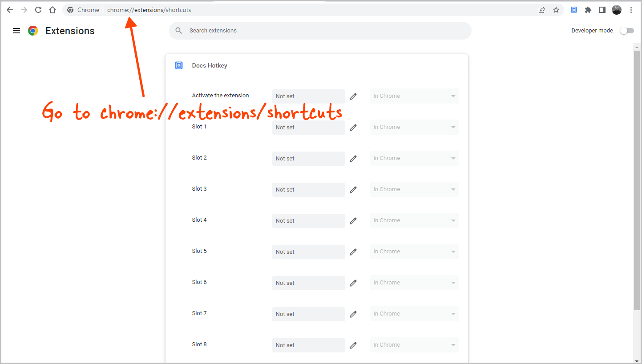Edit the Slot 4 keyboard shortcut
The image size is (642, 364).
[353, 221]
